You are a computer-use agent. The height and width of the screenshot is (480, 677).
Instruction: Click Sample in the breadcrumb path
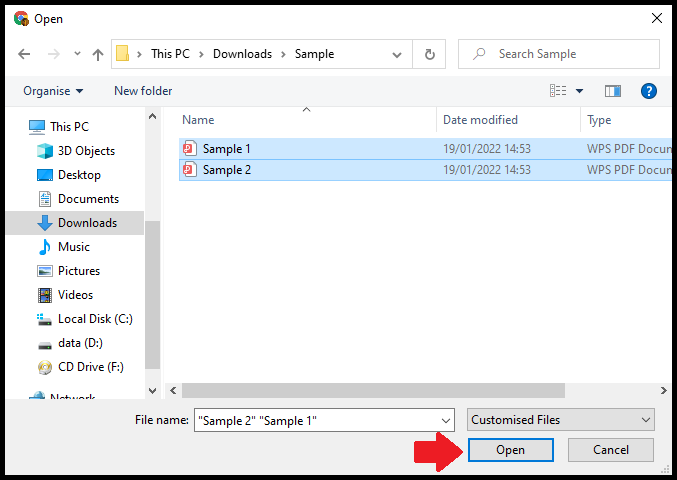coord(314,54)
